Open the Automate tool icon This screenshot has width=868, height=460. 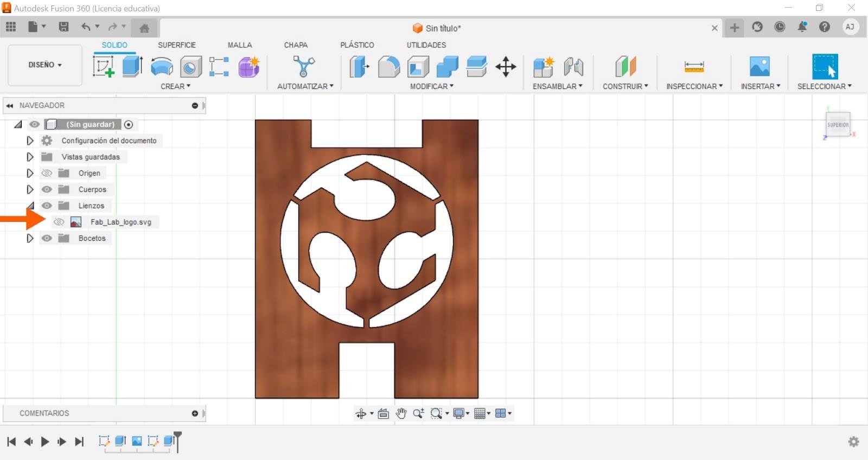pos(304,67)
